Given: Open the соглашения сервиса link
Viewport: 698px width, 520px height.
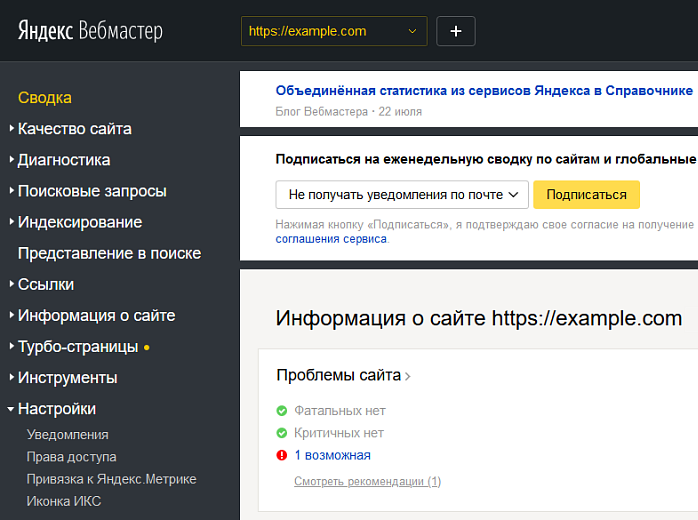Looking at the screenshot, I should click(x=331, y=239).
